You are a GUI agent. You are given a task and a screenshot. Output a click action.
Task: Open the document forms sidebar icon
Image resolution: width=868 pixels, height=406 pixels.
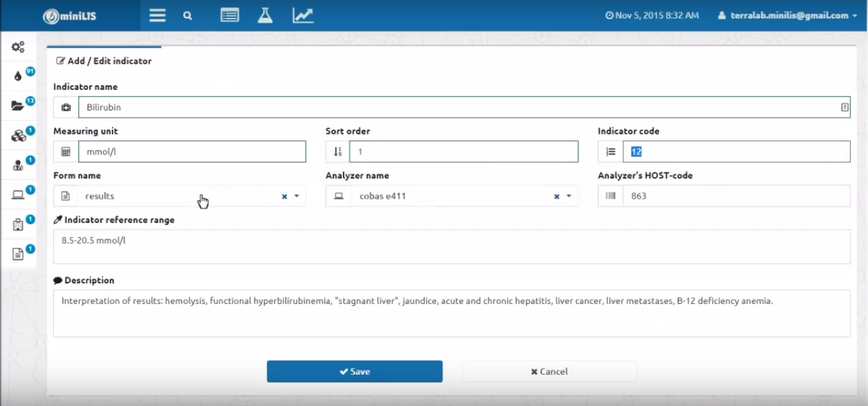(18, 254)
